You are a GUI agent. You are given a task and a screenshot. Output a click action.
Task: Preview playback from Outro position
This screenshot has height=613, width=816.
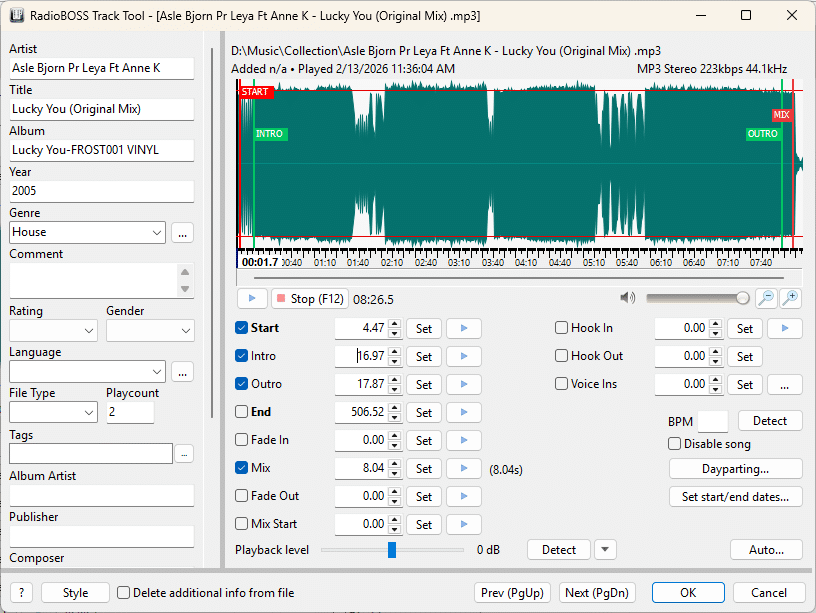[x=464, y=384]
